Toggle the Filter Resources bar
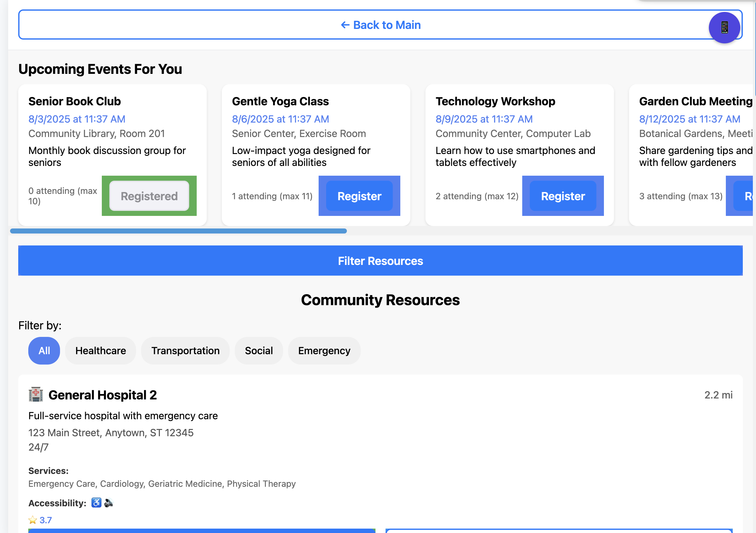756x533 pixels. (x=380, y=261)
